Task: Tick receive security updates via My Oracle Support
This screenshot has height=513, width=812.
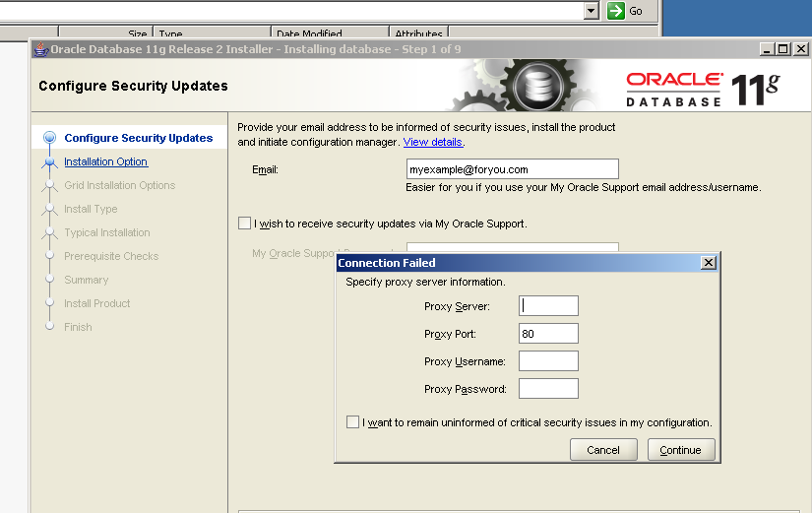Action: tap(244, 224)
